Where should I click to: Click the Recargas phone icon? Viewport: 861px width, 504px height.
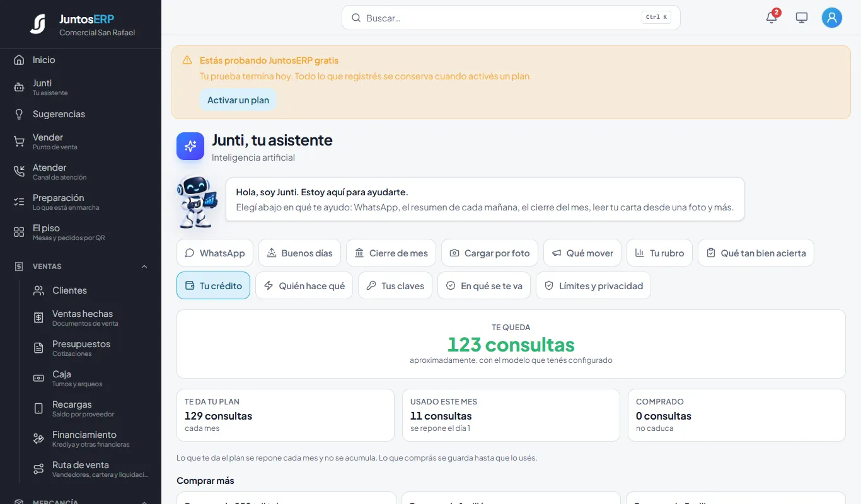click(x=38, y=409)
